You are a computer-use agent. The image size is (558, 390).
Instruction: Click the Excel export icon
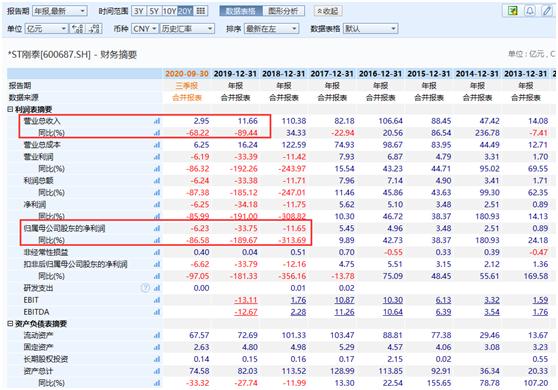tap(512, 11)
